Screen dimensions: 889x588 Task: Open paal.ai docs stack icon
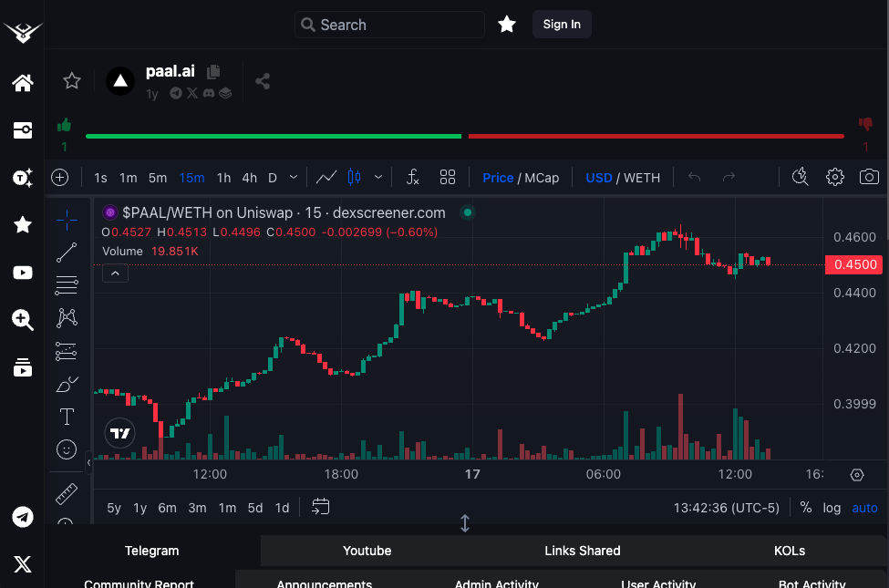(225, 93)
